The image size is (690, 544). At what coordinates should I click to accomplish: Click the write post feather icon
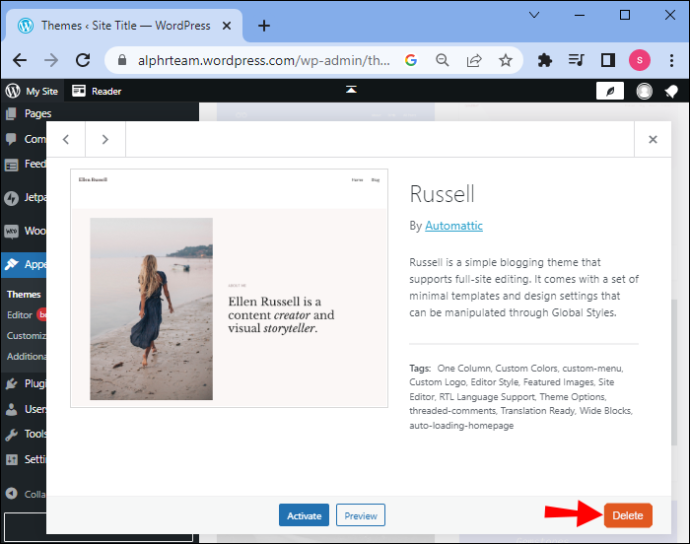pos(610,92)
